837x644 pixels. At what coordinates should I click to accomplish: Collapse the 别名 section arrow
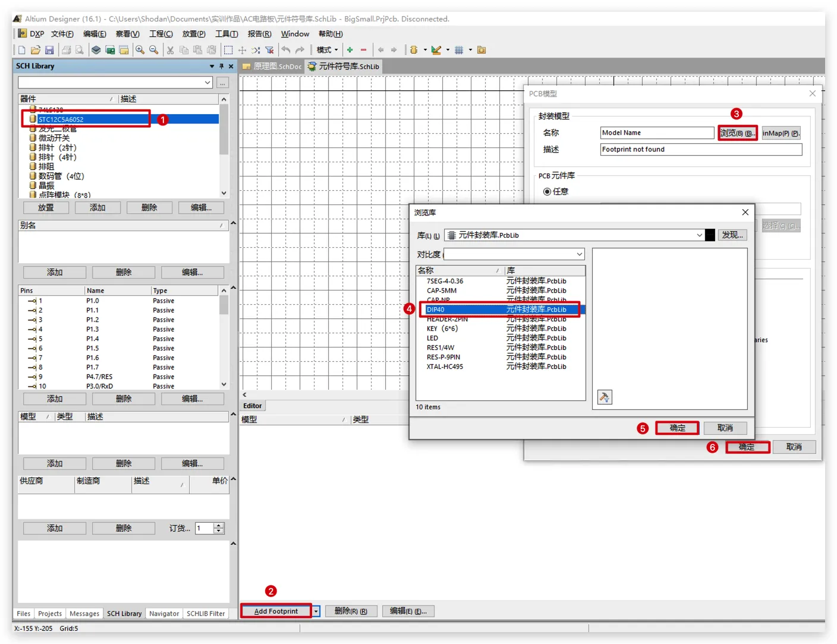[x=233, y=223]
